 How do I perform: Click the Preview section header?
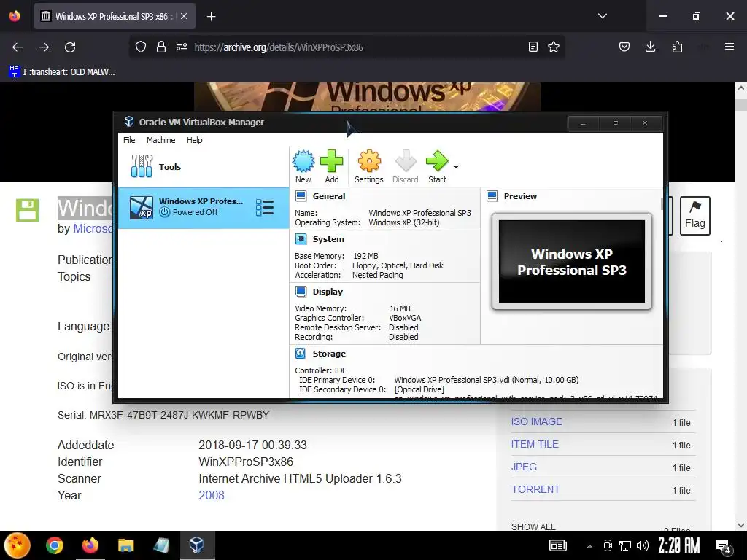point(520,196)
